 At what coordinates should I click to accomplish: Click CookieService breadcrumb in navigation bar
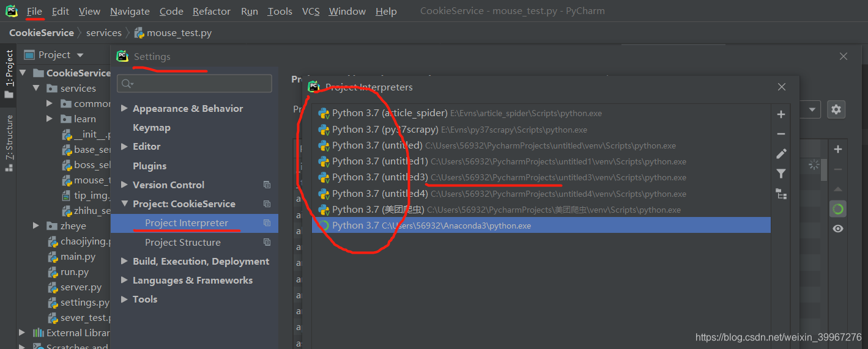[x=42, y=33]
